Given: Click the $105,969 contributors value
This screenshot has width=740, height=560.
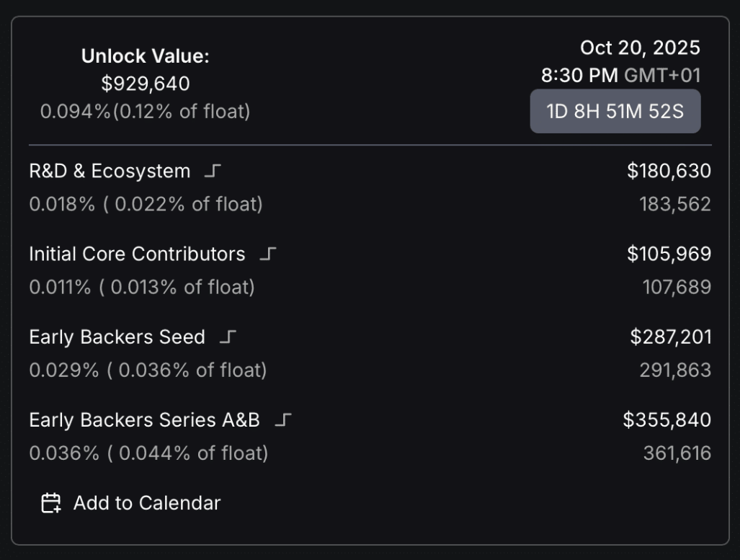Looking at the screenshot, I should (x=669, y=254).
